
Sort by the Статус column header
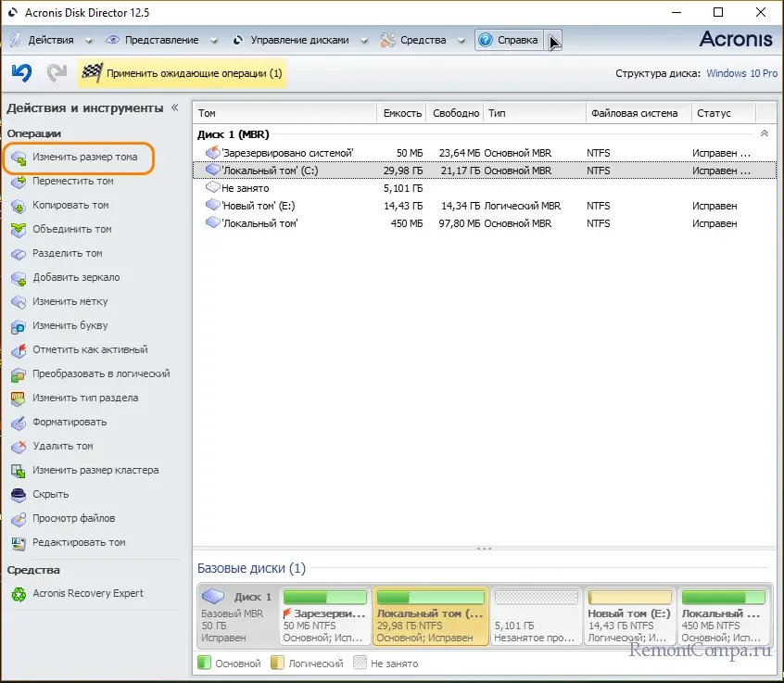(724, 113)
